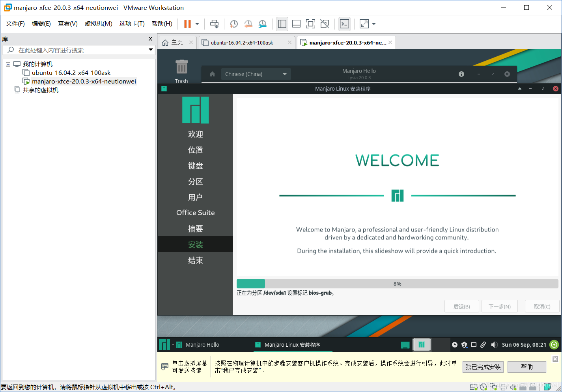Switch to Manjaro Hello in the taskbar

click(x=197, y=345)
